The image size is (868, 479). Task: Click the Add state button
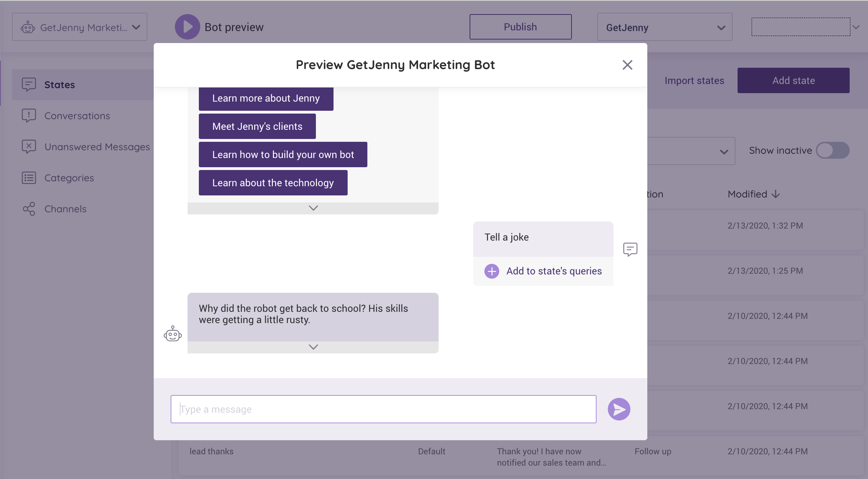(x=793, y=80)
